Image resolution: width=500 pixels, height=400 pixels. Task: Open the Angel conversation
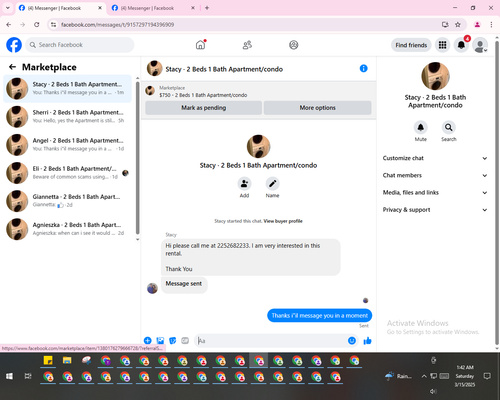pyautogui.click(x=67, y=144)
